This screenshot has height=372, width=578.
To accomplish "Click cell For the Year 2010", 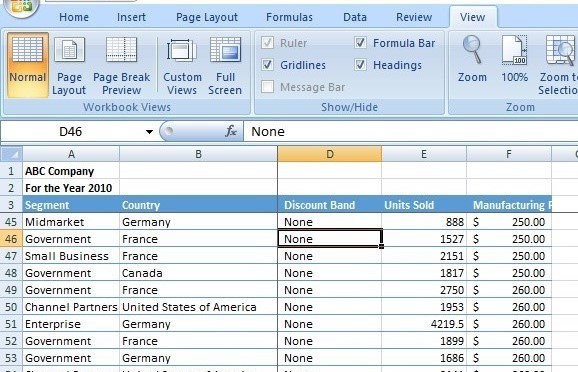I will pos(71,188).
